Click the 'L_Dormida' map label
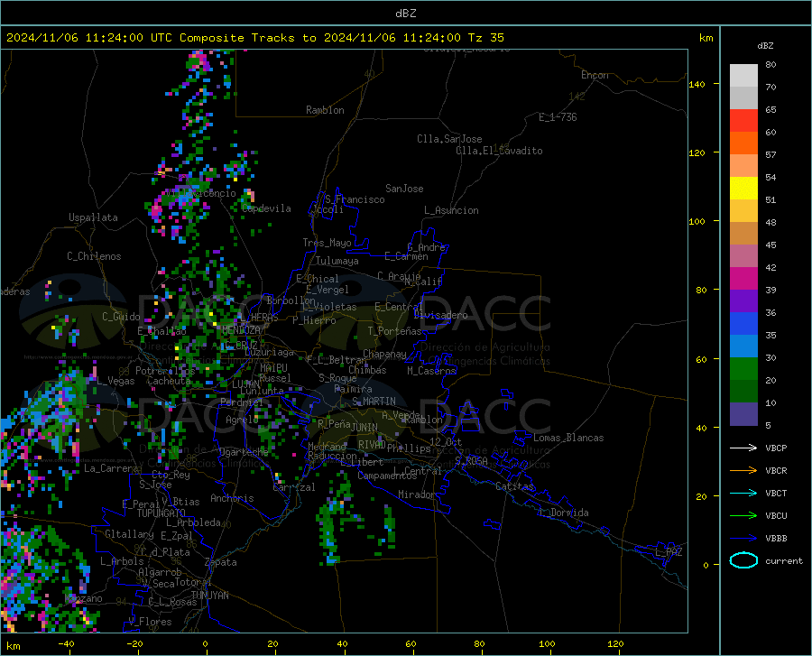 pos(563,513)
